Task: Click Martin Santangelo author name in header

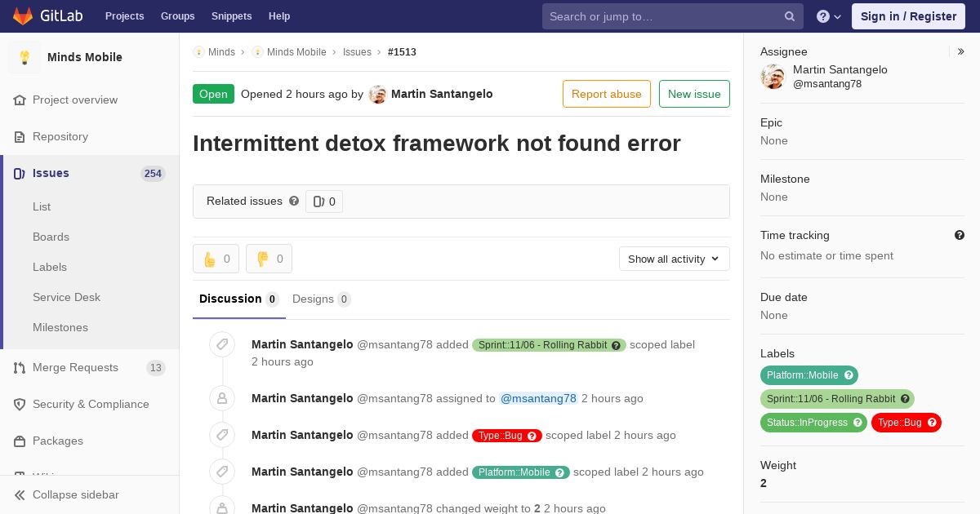Action: [x=442, y=94]
